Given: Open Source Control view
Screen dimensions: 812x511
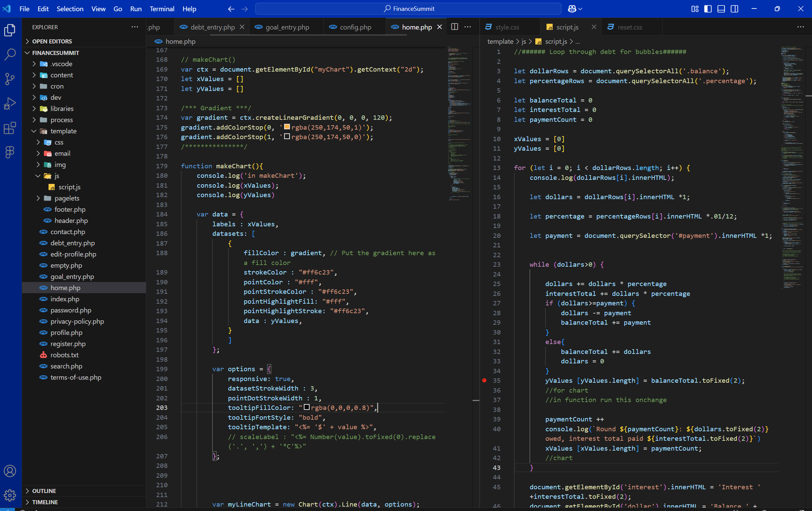Looking at the screenshot, I should point(10,79).
